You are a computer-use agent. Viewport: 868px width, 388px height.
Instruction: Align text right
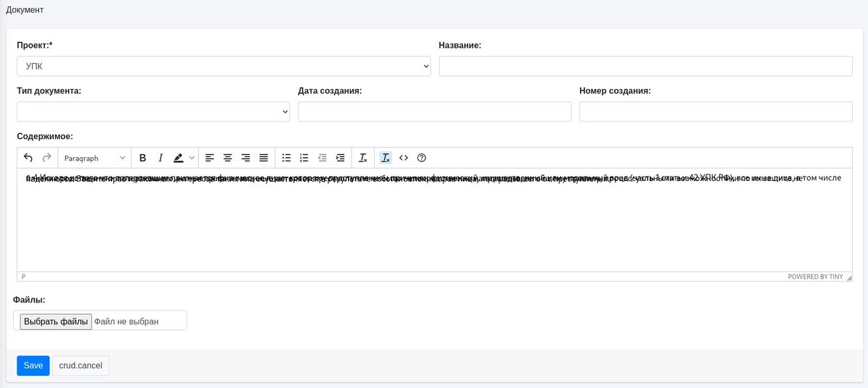coord(246,158)
